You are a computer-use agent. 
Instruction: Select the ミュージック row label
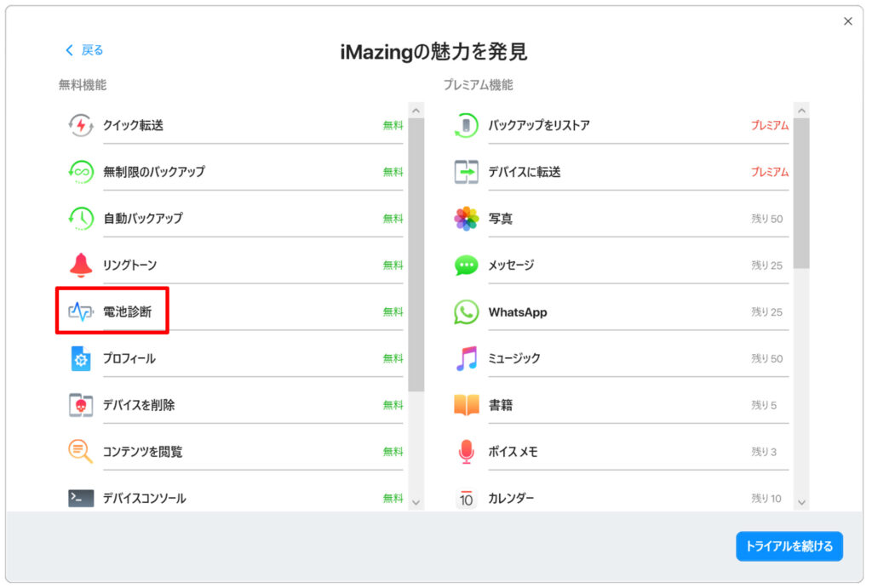[514, 358]
